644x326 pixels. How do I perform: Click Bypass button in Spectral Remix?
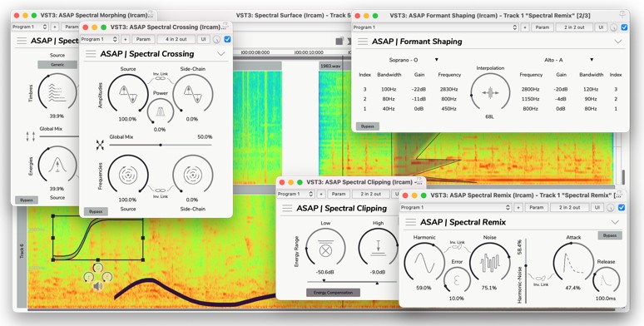(610, 235)
